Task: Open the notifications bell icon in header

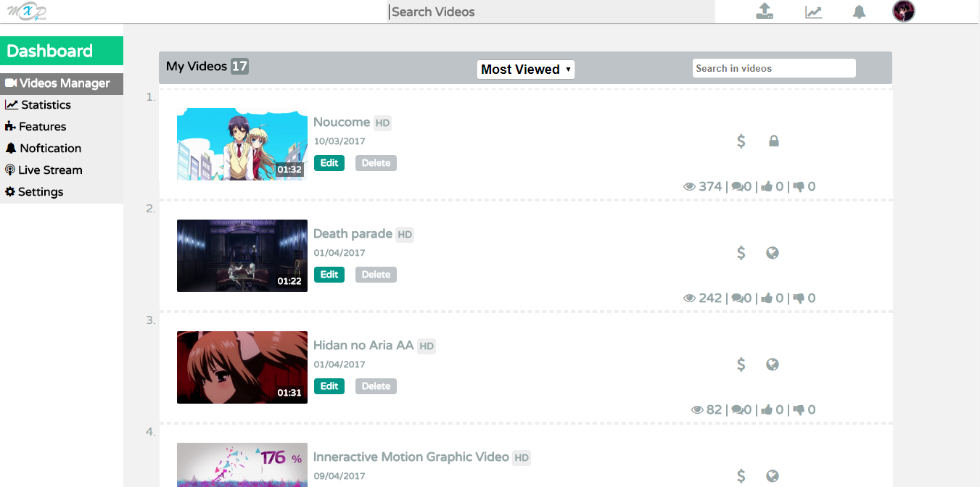Action: pyautogui.click(x=860, y=12)
